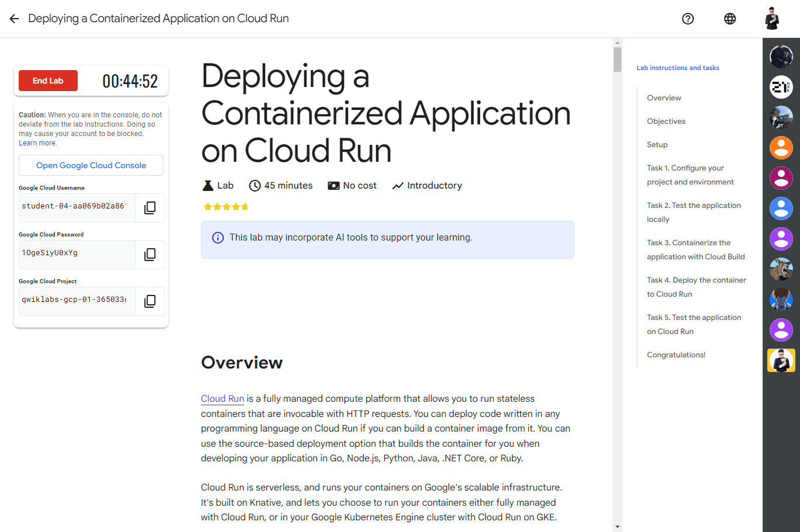The width and height of the screenshot is (800, 532).
Task: Open Google Cloud Console
Action: click(x=91, y=165)
